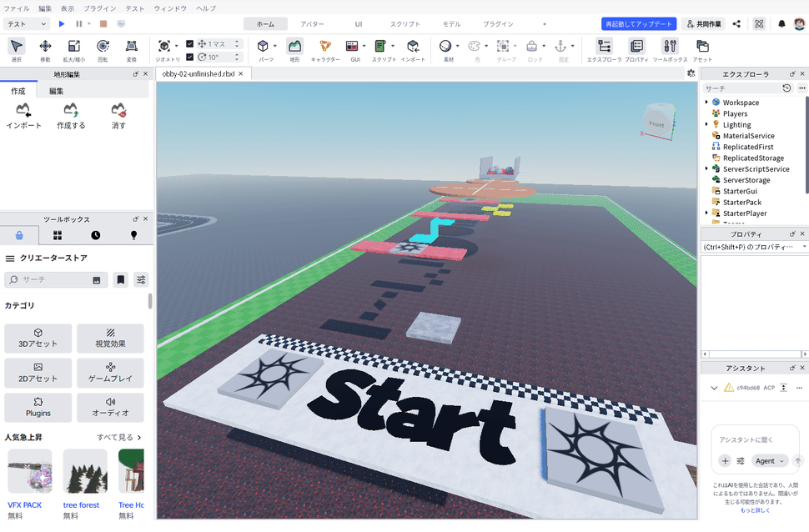Click the toolbar Import (インポート) cube icon
Image resolution: width=809 pixels, height=532 pixels.
point(413,46)
